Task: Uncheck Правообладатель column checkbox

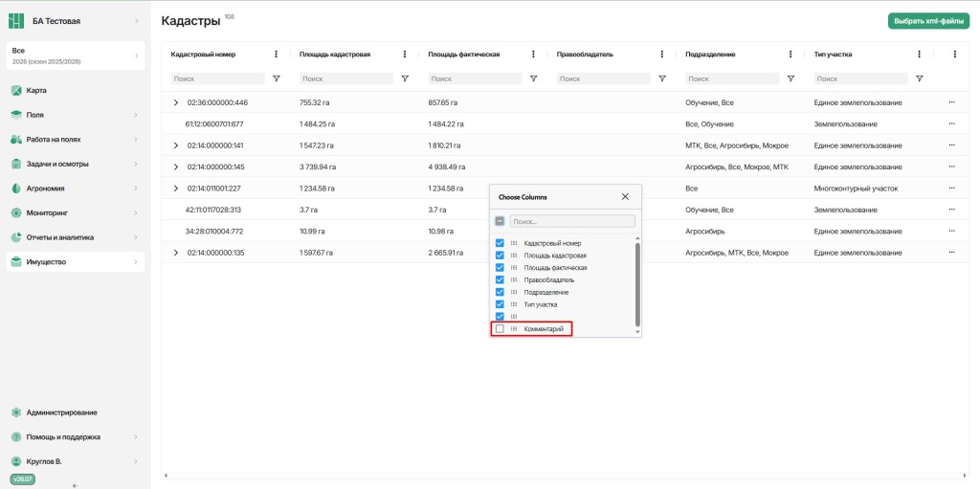Action: [x=500, y=279]
